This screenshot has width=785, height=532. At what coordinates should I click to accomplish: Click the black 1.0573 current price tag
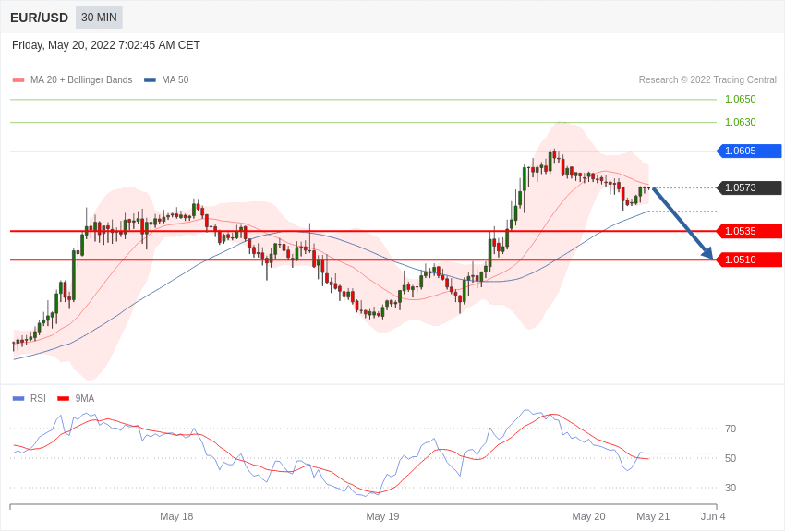(750, 187)
